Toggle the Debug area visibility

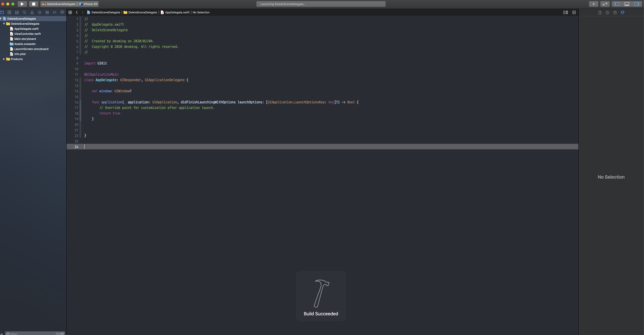[627, 4]
